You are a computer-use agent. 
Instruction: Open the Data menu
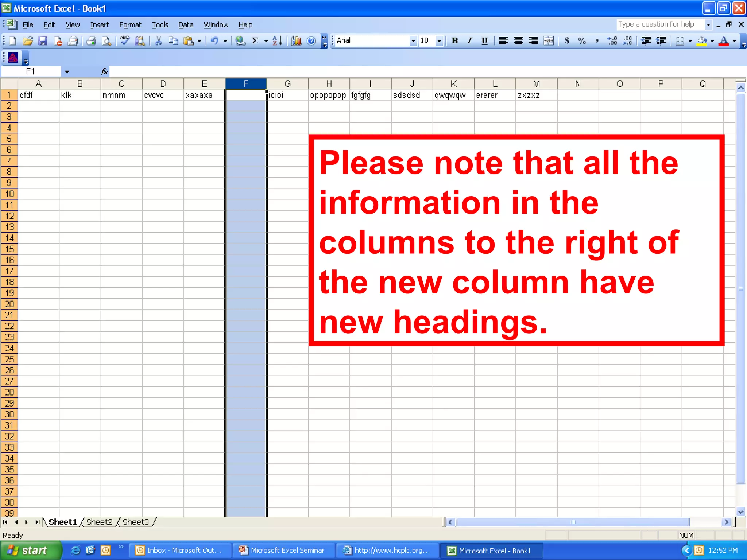pyautogui.click(x=186, y=25)
